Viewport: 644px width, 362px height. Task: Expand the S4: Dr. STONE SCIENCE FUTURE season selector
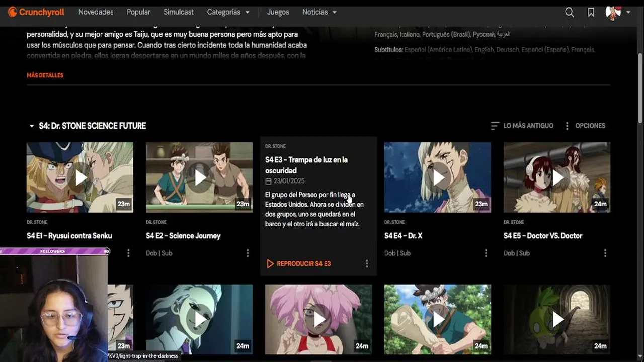[x=88, y=126]
